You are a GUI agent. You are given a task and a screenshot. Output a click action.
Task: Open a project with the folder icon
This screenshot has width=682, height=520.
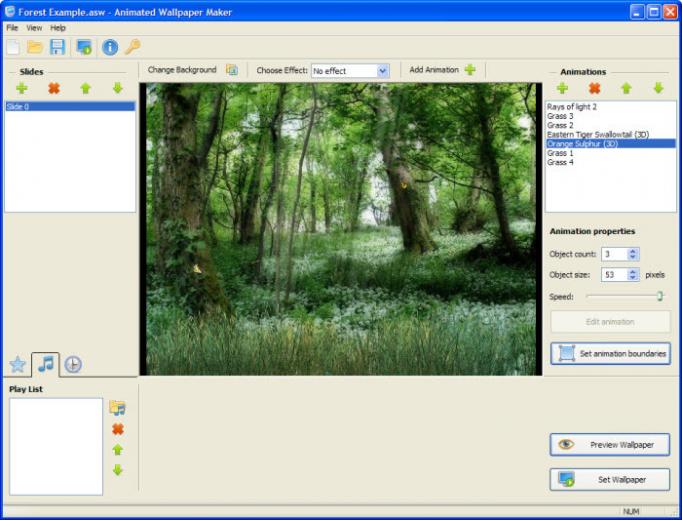(x=35, y=47)
